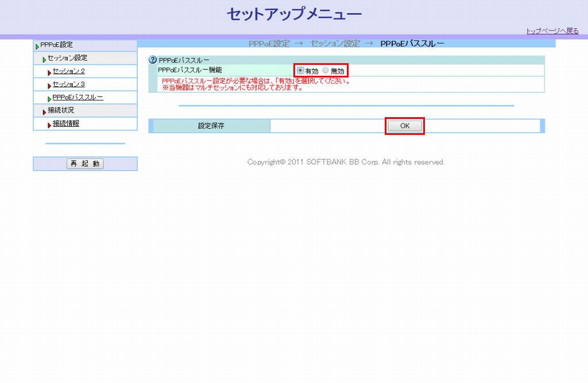
Task: Select the 無効 radio button
Action: tap(326, 70)
